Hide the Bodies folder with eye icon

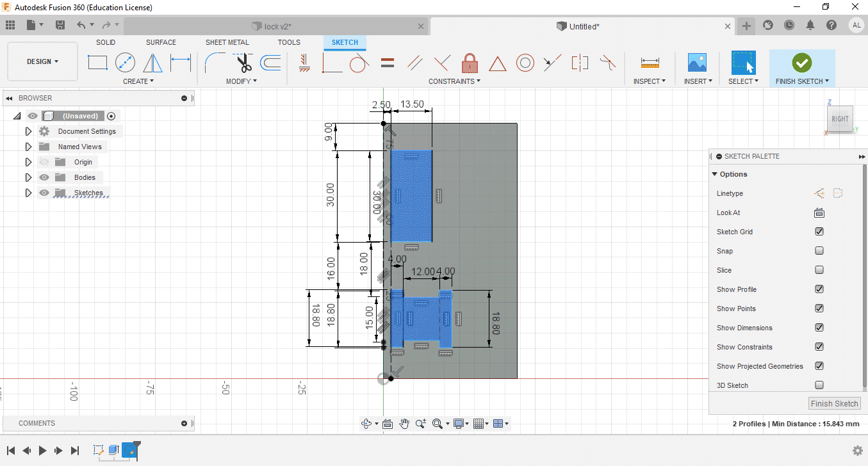point(44,177)
